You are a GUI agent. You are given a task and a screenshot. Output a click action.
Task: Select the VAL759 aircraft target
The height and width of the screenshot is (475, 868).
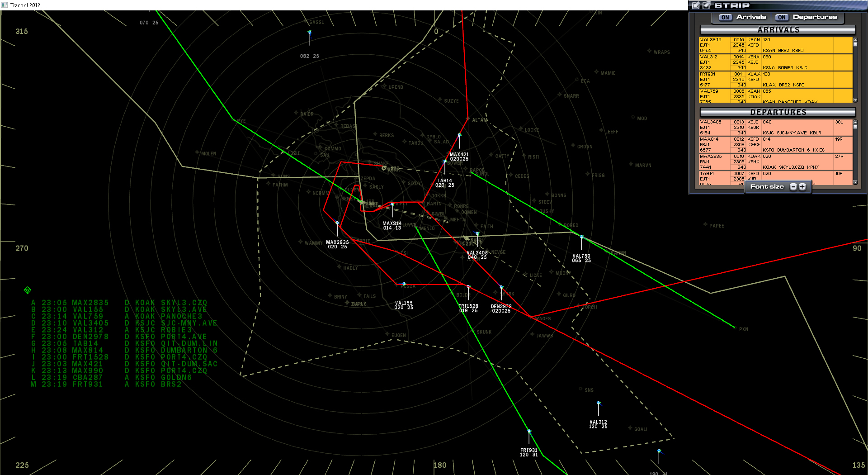pyautogui.click(x=582, y=236)
